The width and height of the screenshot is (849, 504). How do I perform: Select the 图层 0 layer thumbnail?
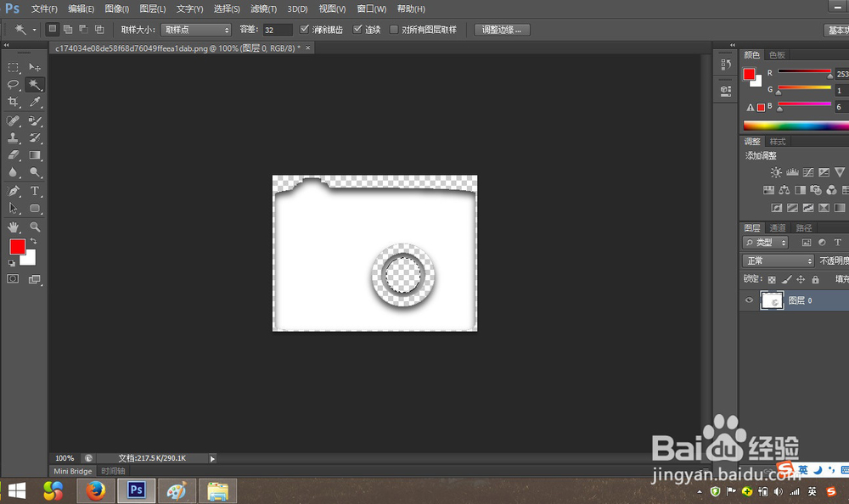click(x=772, y=300)
